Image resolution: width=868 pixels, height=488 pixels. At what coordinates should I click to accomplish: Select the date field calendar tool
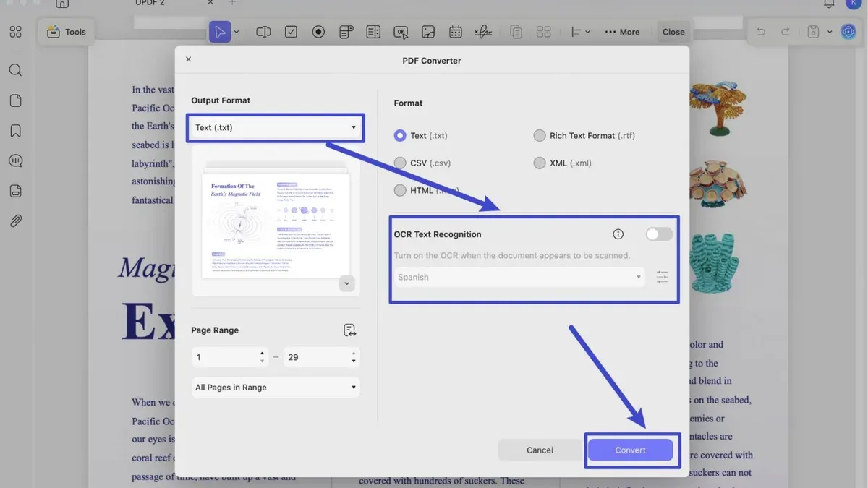(x=456, y=32)
